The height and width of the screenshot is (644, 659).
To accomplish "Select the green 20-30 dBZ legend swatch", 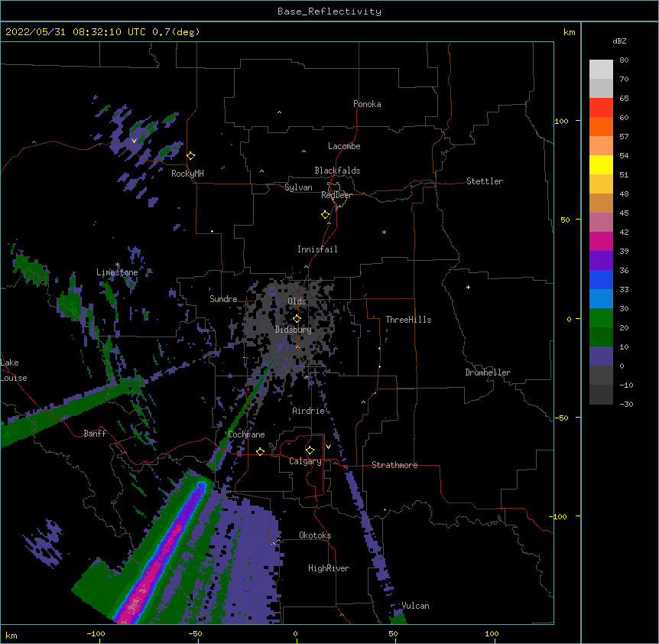I will 601,318.
